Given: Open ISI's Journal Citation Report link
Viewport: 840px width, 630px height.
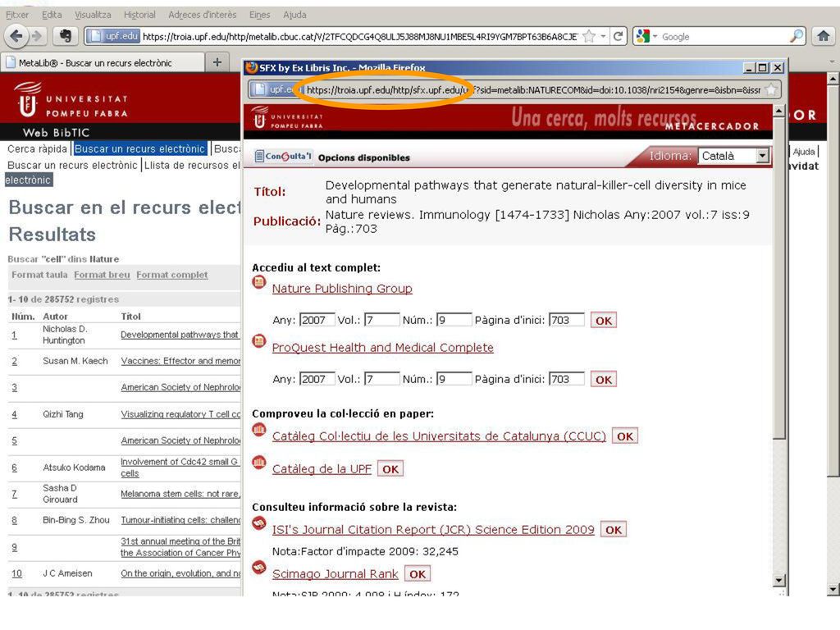Looking at the screenshot, I should click(x=433, y=529).
